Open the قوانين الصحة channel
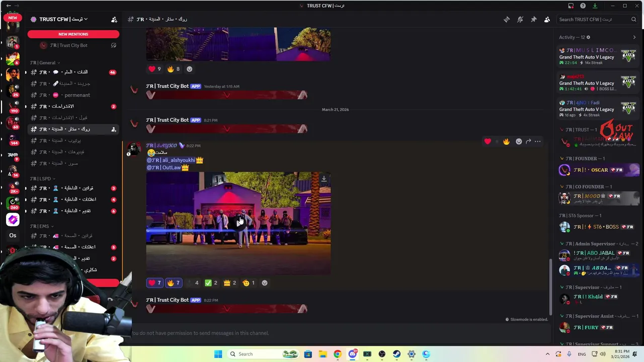 73,236
